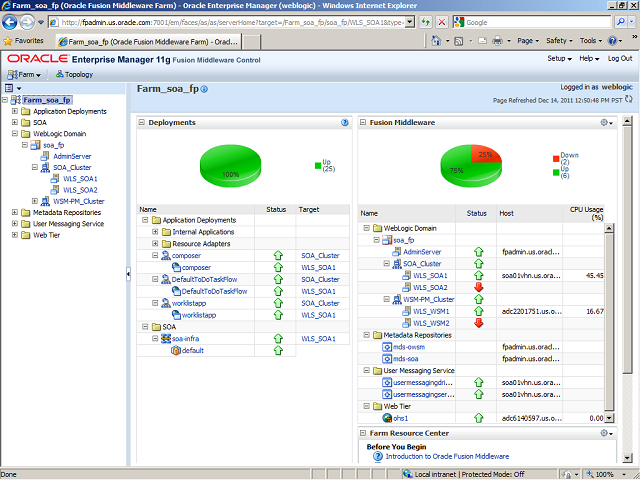This screenshot has width=640, height=480.
Task: Click the left tree view options icon
Action: tap(8, 89)
